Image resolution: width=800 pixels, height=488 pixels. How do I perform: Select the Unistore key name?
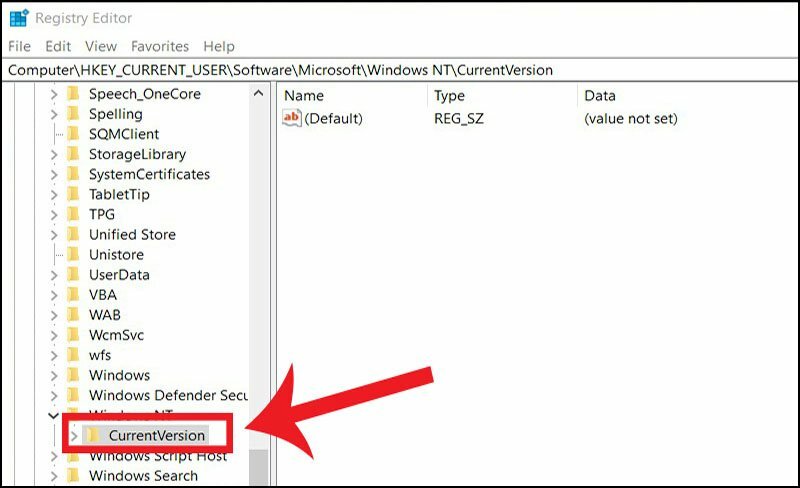tap(116, 255)
